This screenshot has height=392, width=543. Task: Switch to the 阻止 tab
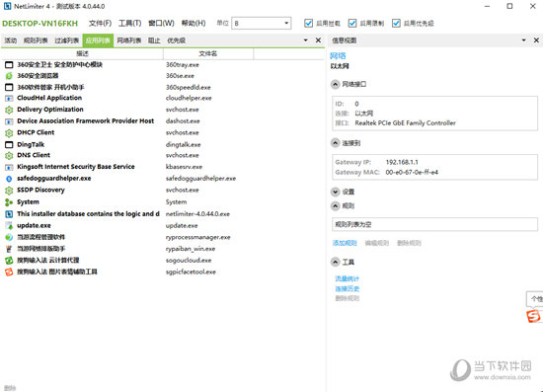[x=154, y=40]
